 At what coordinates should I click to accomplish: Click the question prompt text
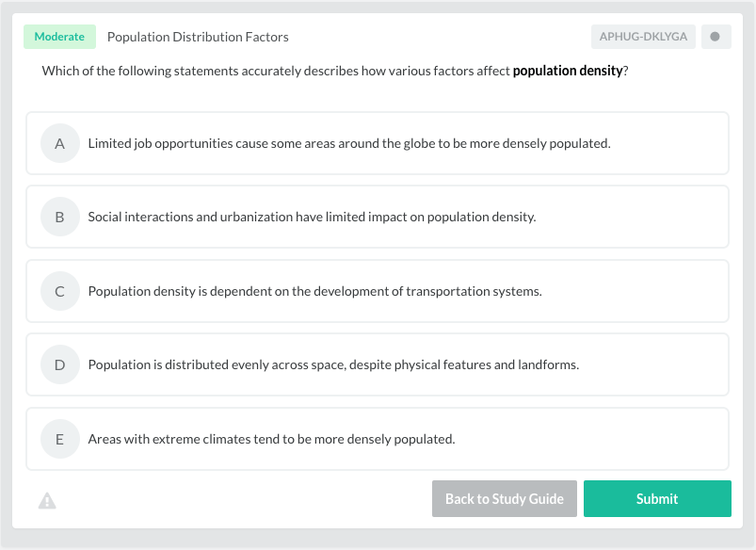coord(330,70)
